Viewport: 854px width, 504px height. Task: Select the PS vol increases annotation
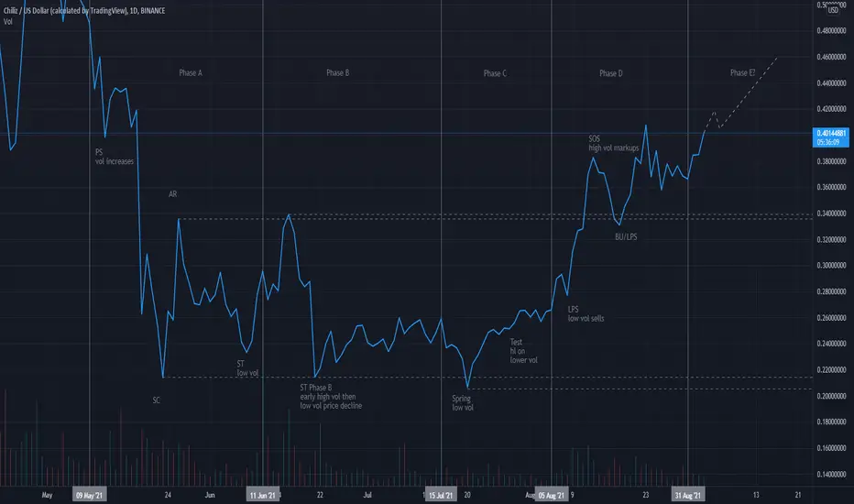click(115, 157)
